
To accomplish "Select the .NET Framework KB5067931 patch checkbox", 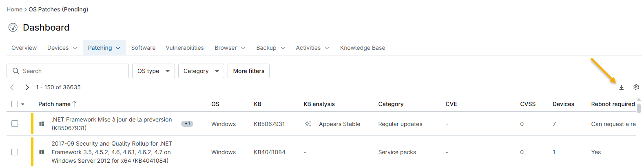I will (15, 124).
